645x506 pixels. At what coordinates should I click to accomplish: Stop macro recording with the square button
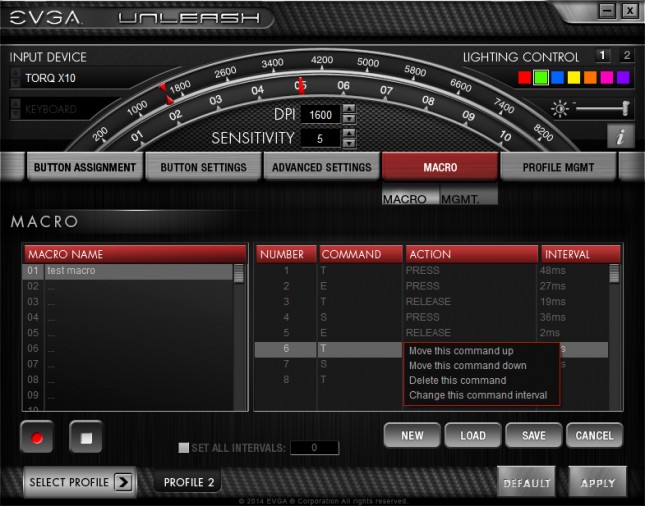pyautogui.click(x=86, y=437)
